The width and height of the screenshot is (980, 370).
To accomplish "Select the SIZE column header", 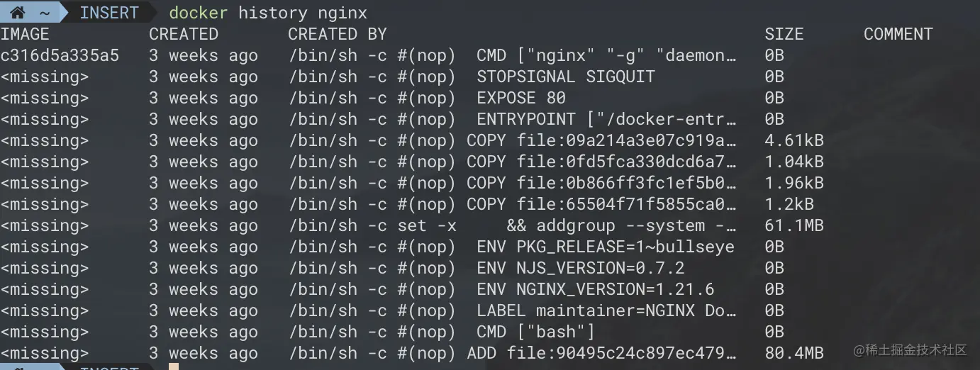I will 784,34.
